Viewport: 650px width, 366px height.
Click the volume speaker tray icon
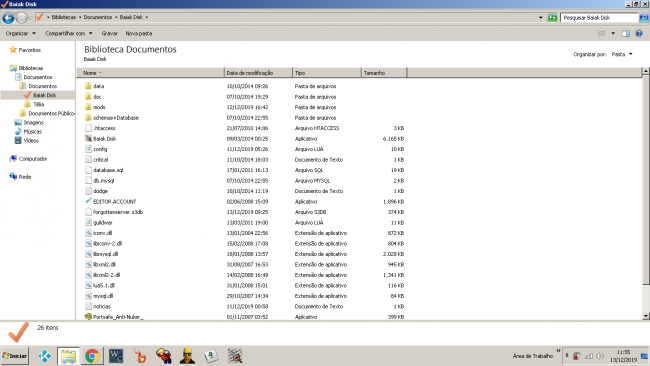pyautogui.click(x=600, y=356)
